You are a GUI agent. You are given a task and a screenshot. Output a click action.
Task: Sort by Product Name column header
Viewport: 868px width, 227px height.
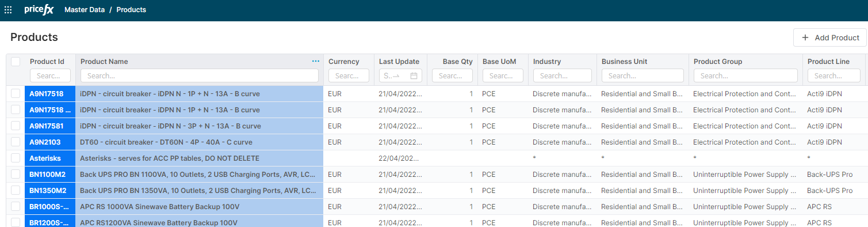pyautogui.click(x=104, y=62)
